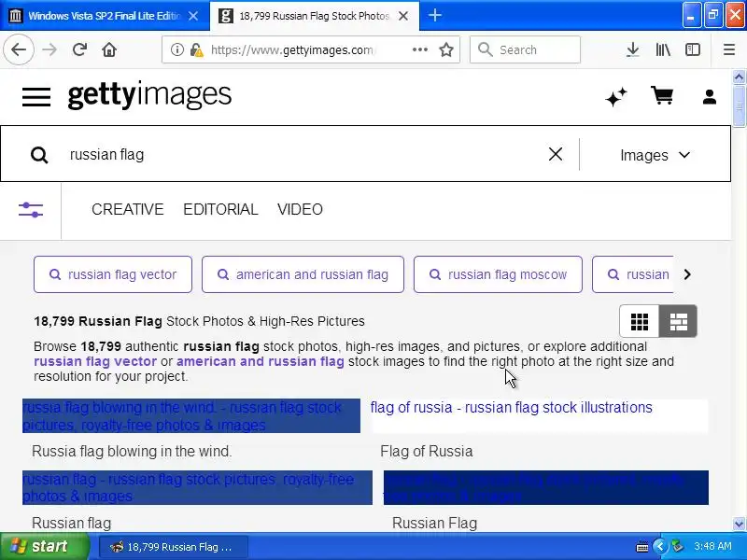Click the browser forward arrow
The width and height of the screenshot is (747, 560).
click(x=49, y=49)
